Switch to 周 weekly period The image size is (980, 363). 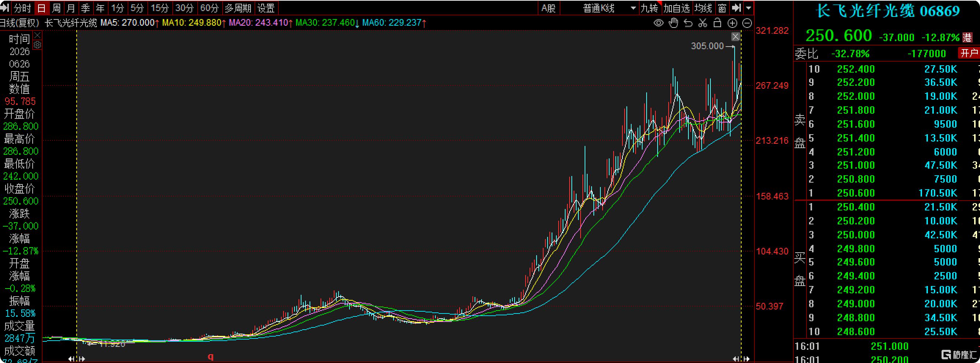coord(56,8)
